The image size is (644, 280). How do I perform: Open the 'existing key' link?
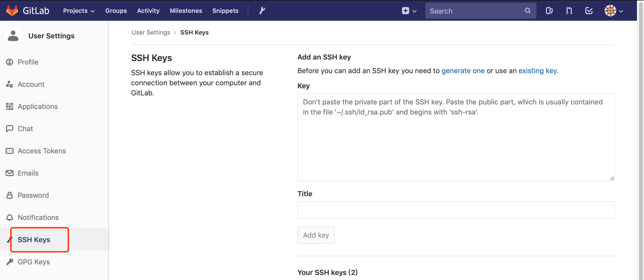click(538, 71)
